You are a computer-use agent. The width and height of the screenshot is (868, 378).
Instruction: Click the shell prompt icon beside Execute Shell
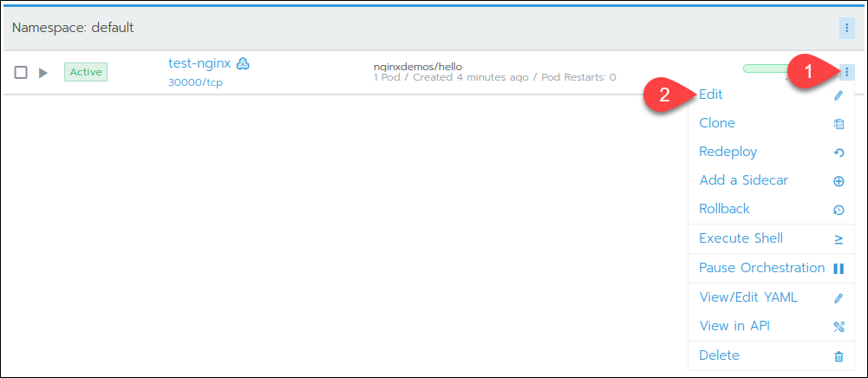click(839, 239)
